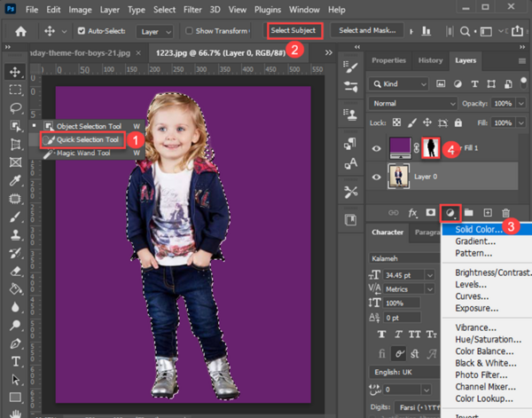Select the Horizontal Type tool
Viewport: 532px width, 418px height.
pos(16,361)
